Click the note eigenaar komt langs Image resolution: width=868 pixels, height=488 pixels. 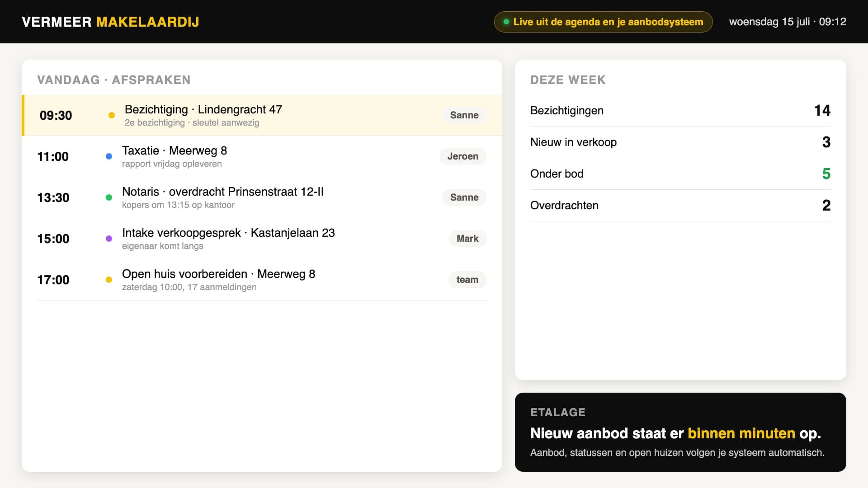tap(163, 246)
